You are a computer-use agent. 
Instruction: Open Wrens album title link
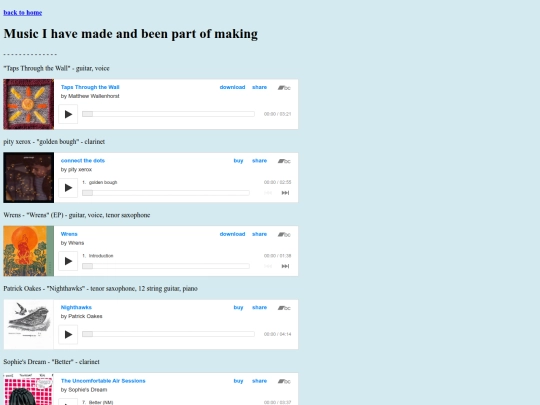[x=69, y=234]
